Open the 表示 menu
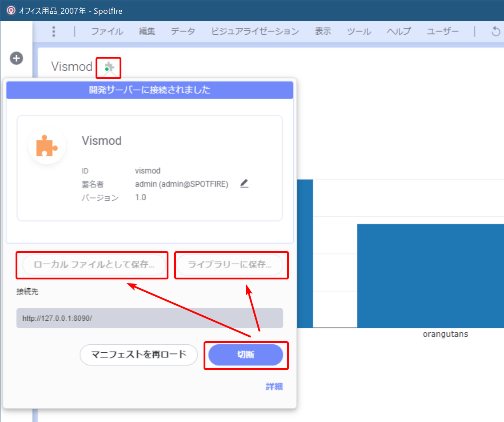 pos(323,31)
